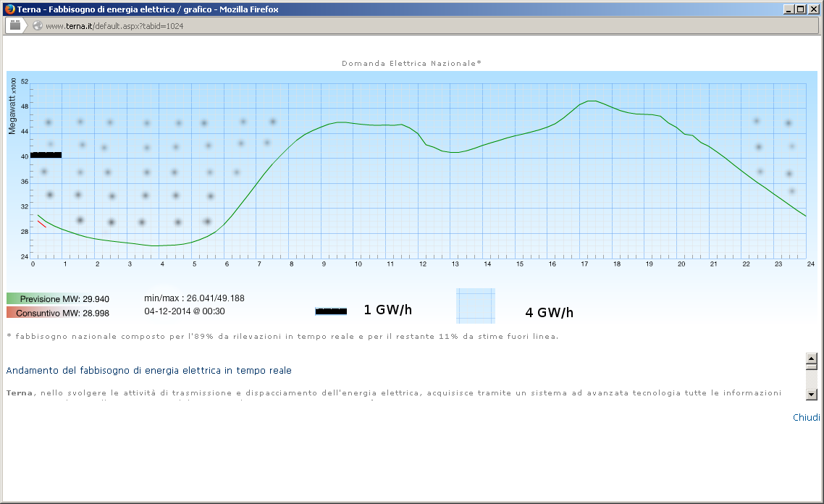Maximize the Firefox window
824x504 pixels.
tap(800, 9)
